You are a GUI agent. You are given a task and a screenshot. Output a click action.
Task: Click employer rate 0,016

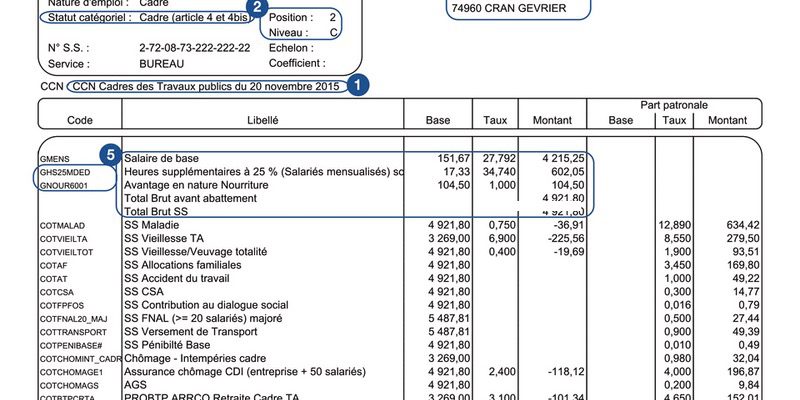click(x=677, y=305)
